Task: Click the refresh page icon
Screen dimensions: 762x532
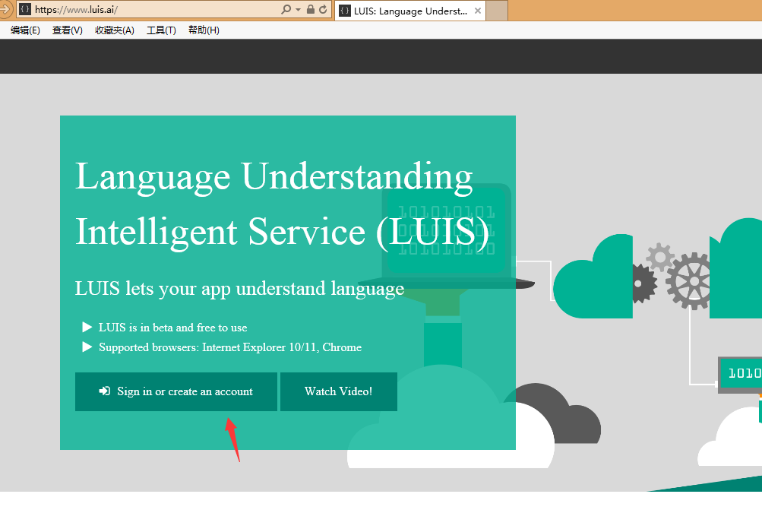Action: pyautogui.click(x=323, y=9)
